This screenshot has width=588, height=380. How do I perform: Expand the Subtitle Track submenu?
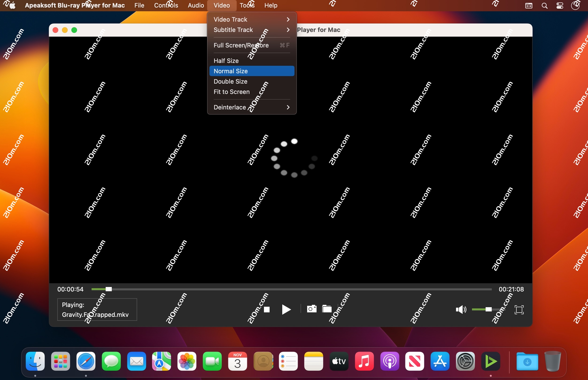point(251,30)
